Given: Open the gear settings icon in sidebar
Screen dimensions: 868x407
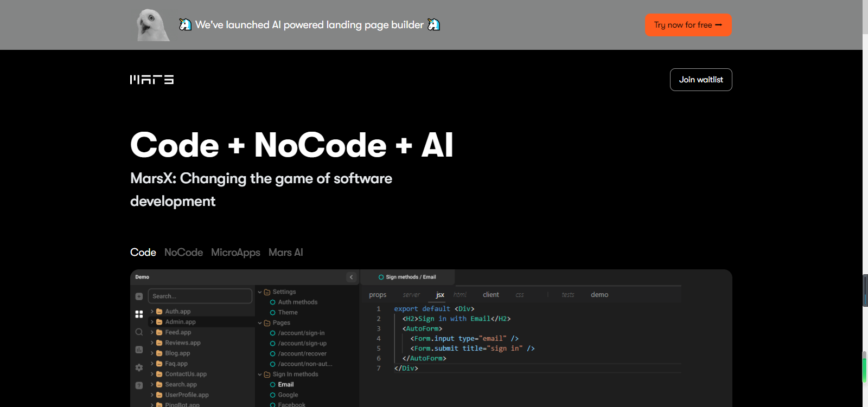Looking at the screenshot, I should [139, 367].
